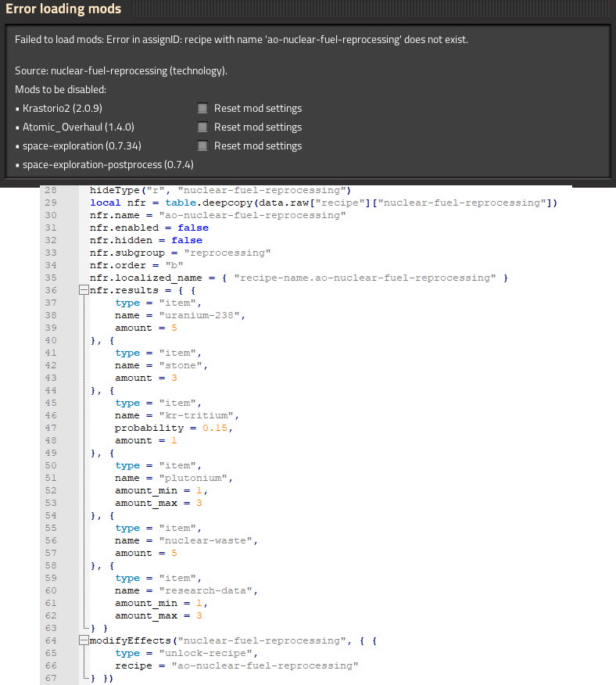Click the 'Atomic_Overhaul (1.4.0)' mod entry
The height and width of the screenshot is (685, 616).
click(78, 127)
